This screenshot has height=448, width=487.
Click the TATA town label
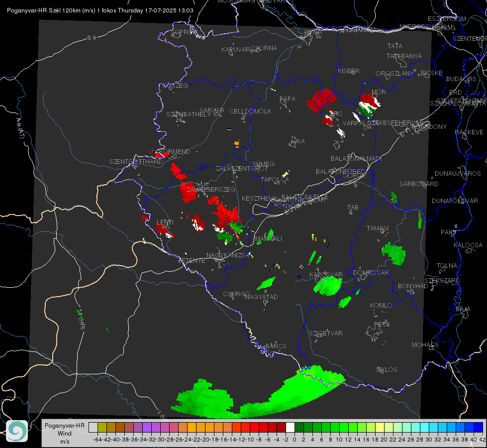(x=395, y=46)
